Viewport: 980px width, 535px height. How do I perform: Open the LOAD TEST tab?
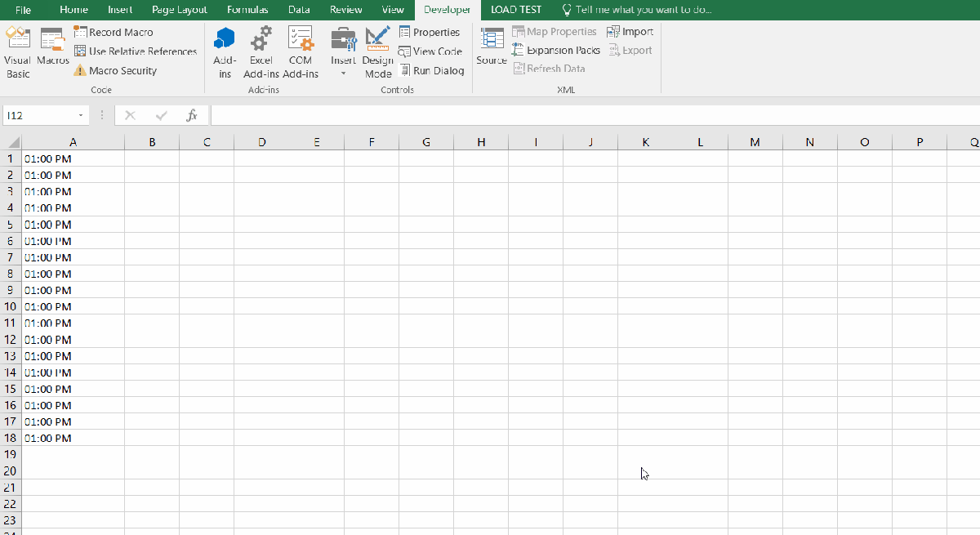[x=516, y=10]
